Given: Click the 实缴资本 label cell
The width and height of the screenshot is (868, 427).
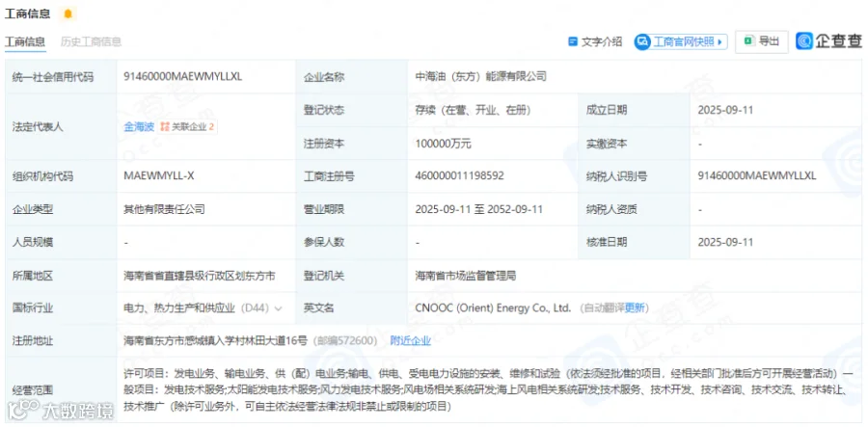Looking at the screenshot, I should point(635,144).
